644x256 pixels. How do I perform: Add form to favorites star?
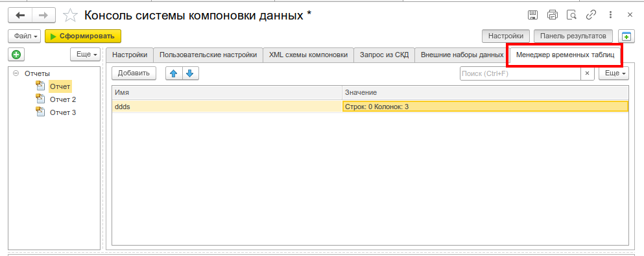(70, 16)
